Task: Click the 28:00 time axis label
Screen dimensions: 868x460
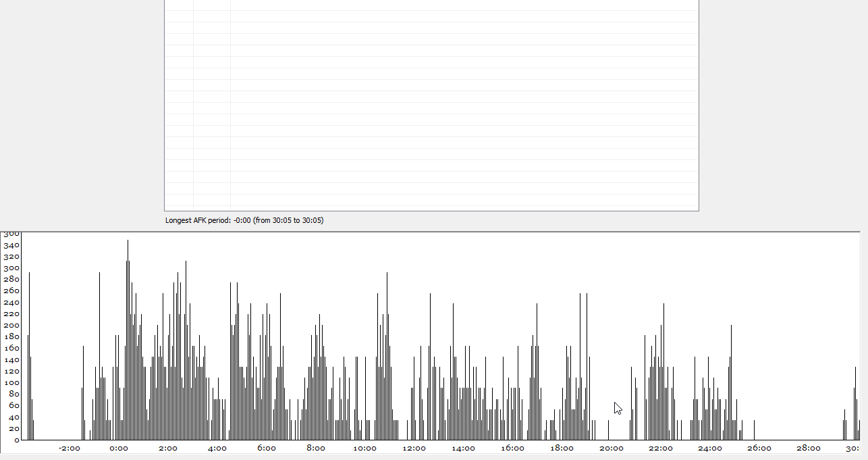Action: pyautogui.click(x=809, y=448)
